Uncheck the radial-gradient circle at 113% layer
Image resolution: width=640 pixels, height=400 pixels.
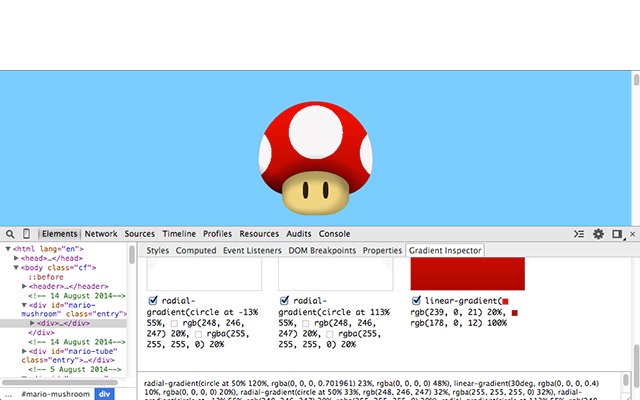pos(284,301)
